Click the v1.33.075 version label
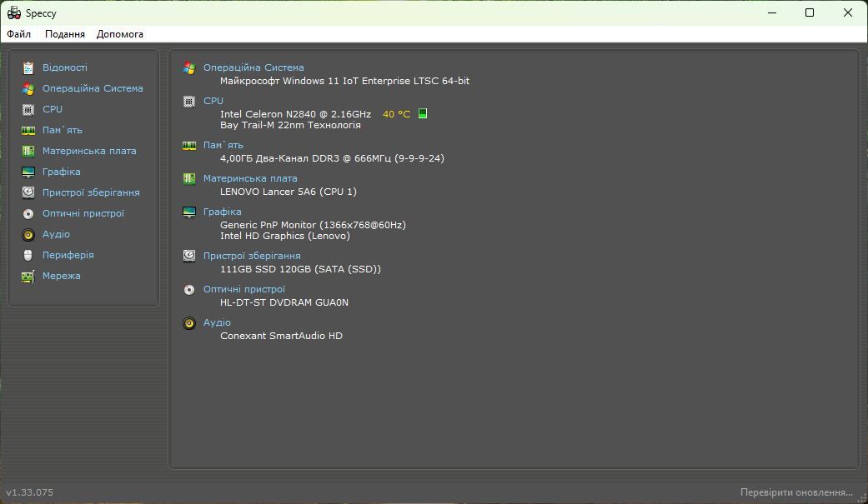 click(30, 492)
